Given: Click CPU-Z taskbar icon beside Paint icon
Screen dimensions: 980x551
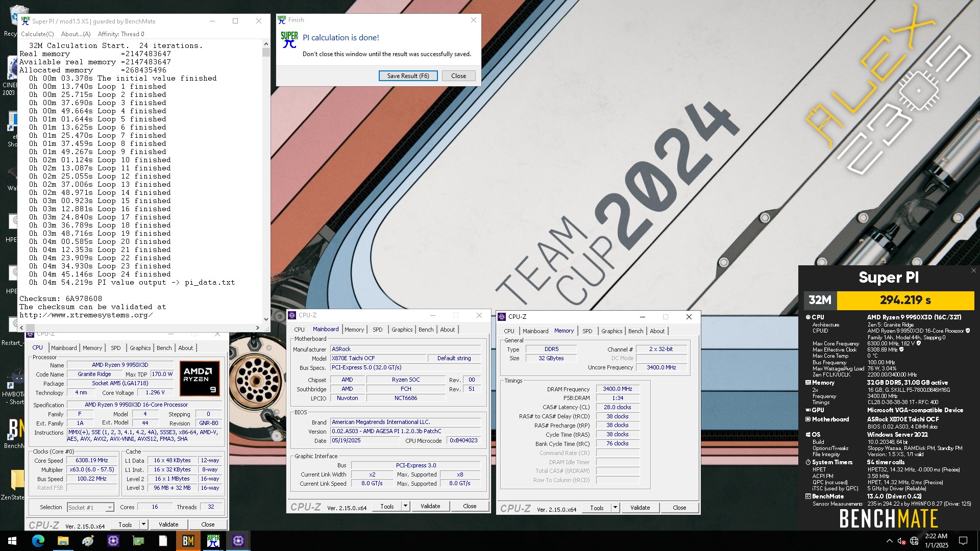Looking at the screenshot, I should point(113,541).
